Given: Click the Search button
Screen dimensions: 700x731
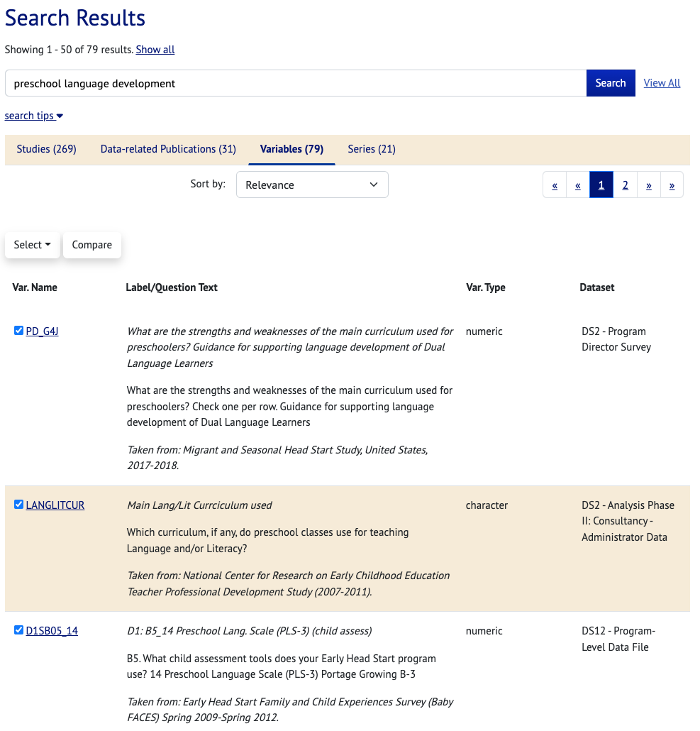Looking at the screenshot, I should coord(610,83).
